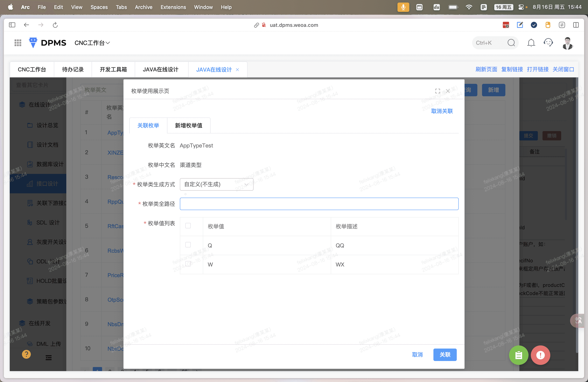
Task: Open the yellow help question icon
Action: pos(26,354)
